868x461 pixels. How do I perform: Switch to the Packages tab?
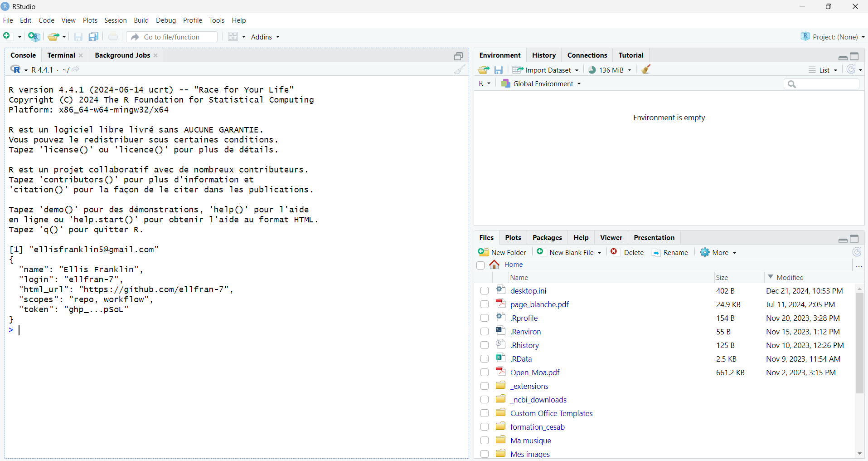coord(547,238)
